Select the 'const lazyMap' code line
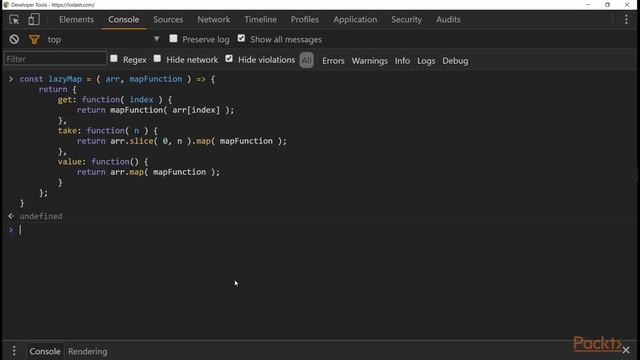This screenshot has width=640, height=360. 117,79
